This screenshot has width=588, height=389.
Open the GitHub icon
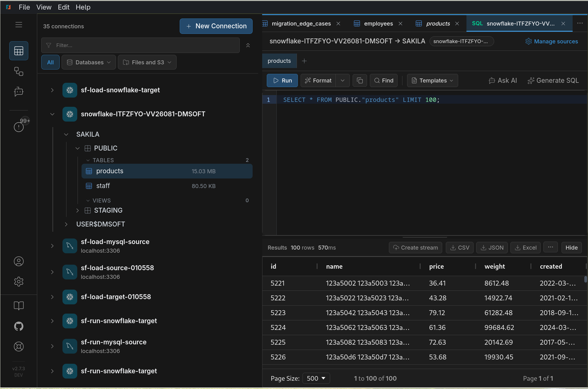click(x=19, y=326)
